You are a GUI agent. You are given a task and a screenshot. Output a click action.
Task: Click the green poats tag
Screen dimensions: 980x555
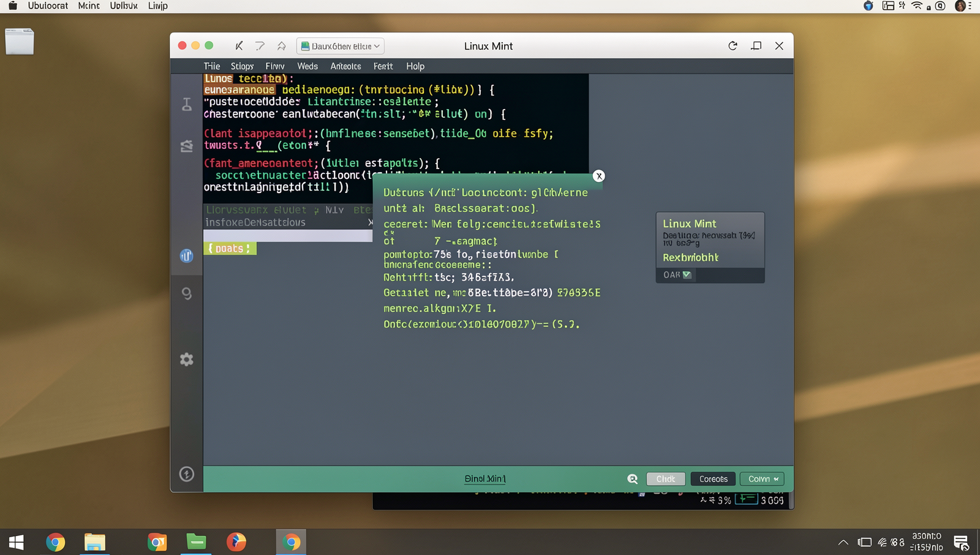(x=230, y=248)
